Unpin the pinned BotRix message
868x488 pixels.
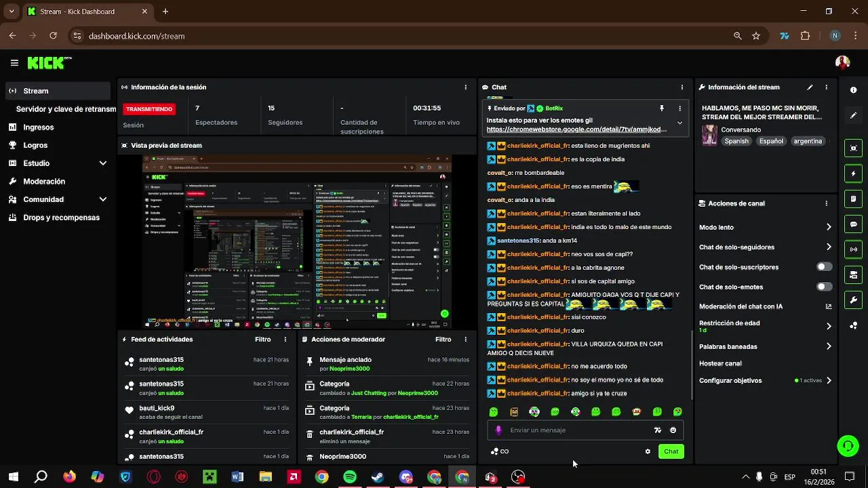click(661, 108)
